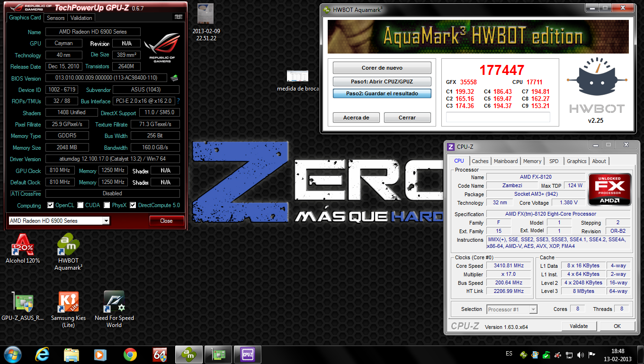
Task: Click the network tray icon
Action: point(569,354)
